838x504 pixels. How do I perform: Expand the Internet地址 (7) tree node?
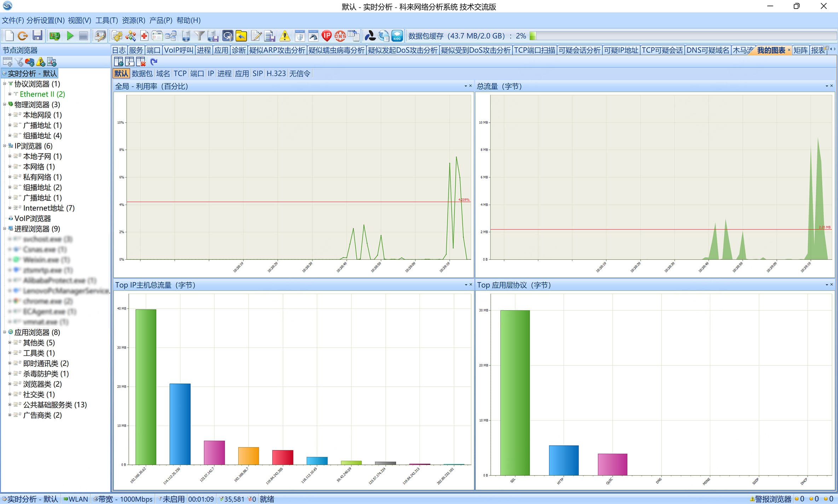point(10,208)
